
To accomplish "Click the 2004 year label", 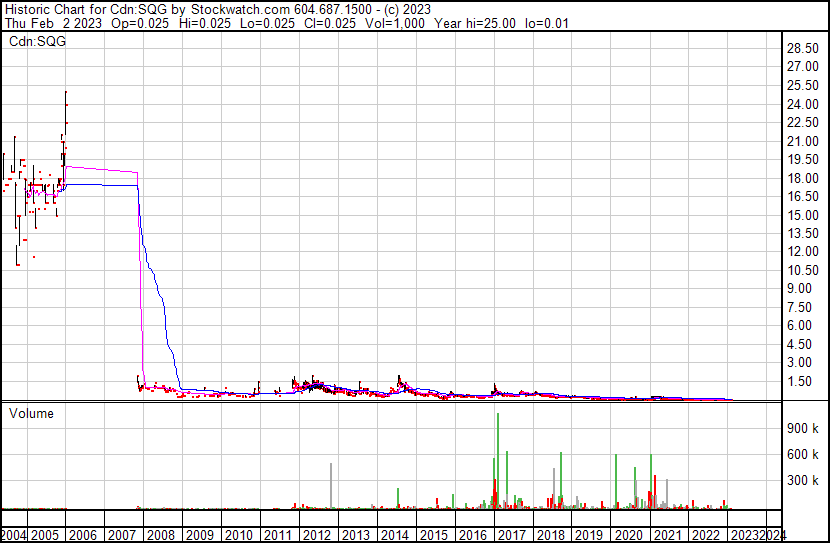I will pyautogui.click(x=13, y=535).
